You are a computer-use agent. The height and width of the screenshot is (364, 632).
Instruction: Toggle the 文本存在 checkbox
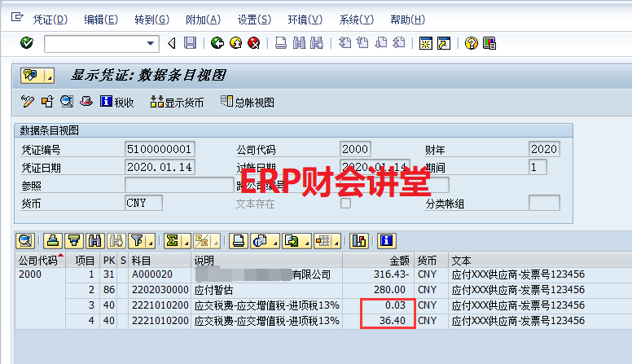[x=345, y=203]
